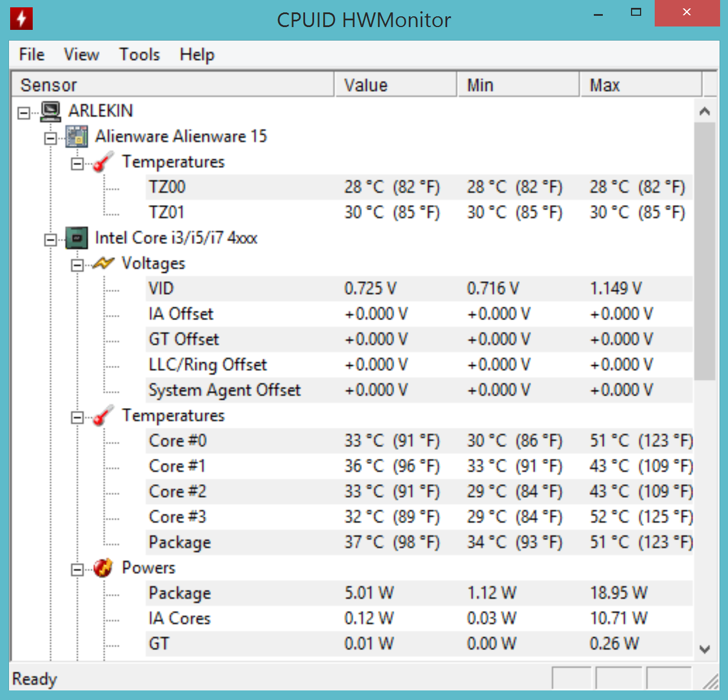Select the LLC/Ring Offset row

pyautogui.click(x=419, y=365)
